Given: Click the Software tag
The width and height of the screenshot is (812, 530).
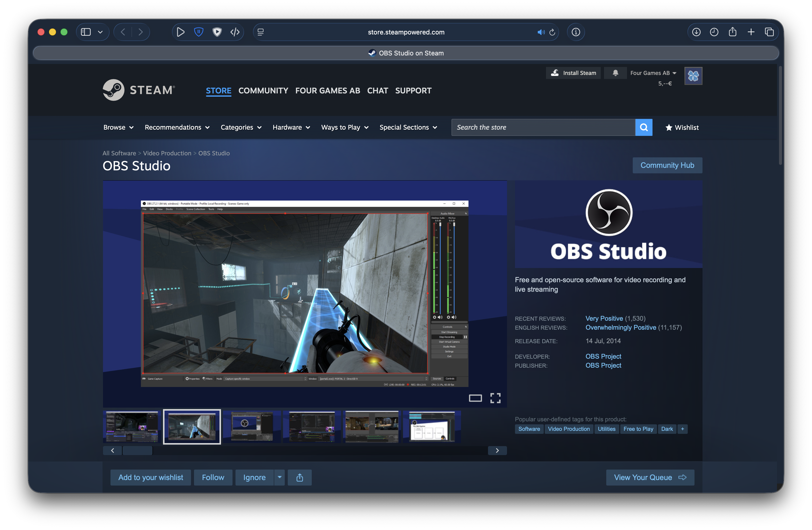Looking at the screenshot, I should [x=529, y=429].
